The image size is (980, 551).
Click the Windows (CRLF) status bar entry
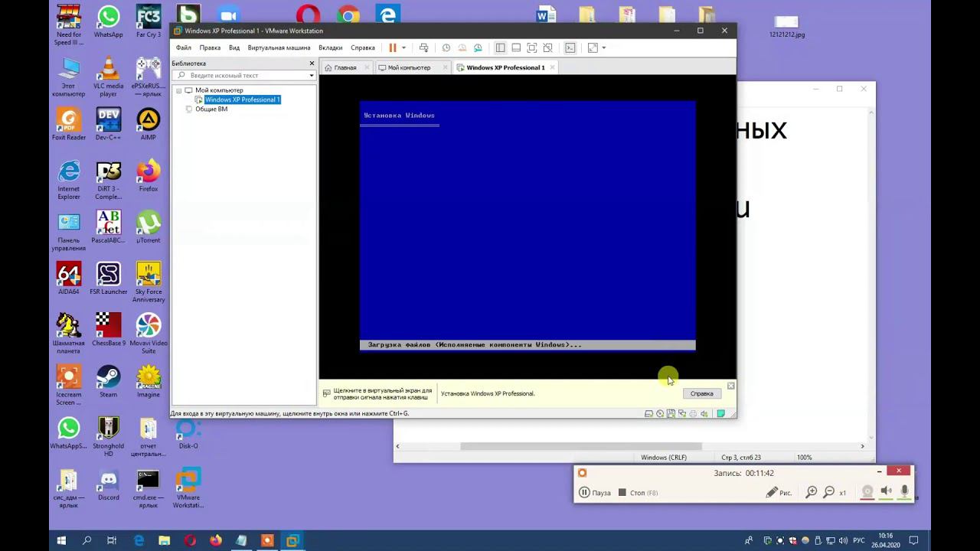pos(664,458)
